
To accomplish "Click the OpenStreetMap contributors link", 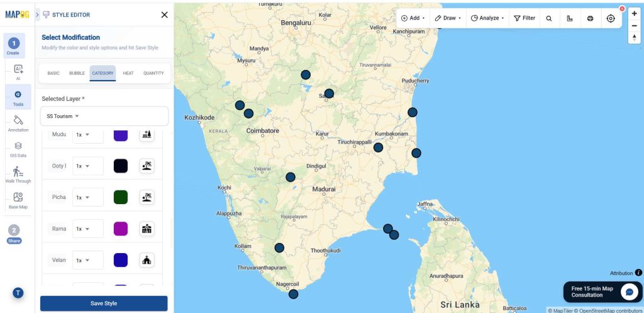I will 608,310.
